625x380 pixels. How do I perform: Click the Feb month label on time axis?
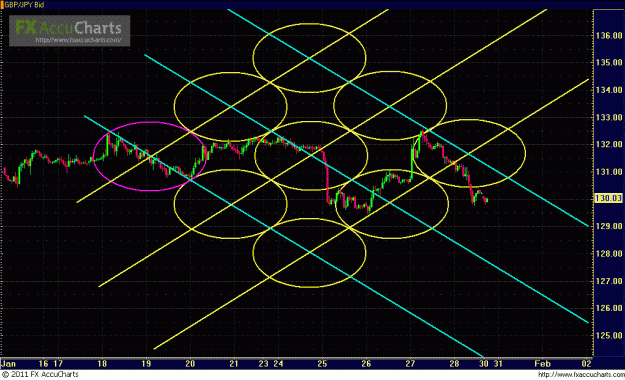click(x=542, y=364)
